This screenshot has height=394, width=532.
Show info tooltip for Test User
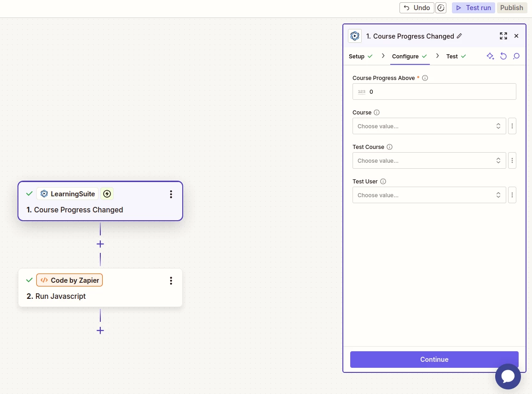(x=383, y=182)
